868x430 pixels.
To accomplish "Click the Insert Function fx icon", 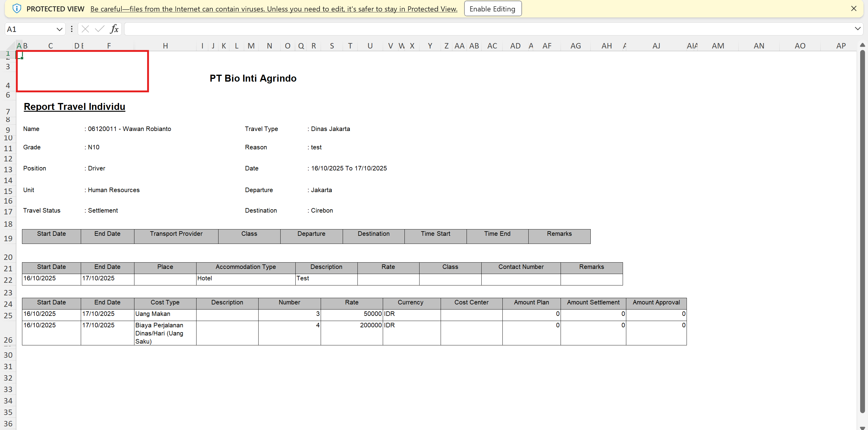I will tap(114, 29).
